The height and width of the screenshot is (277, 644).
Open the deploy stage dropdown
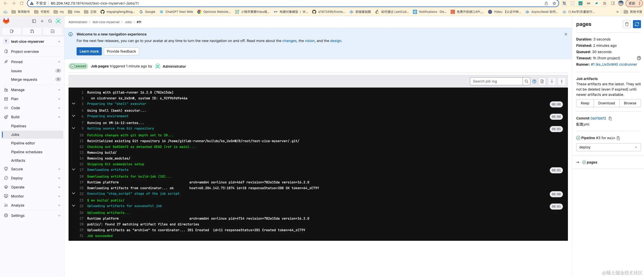608,147
